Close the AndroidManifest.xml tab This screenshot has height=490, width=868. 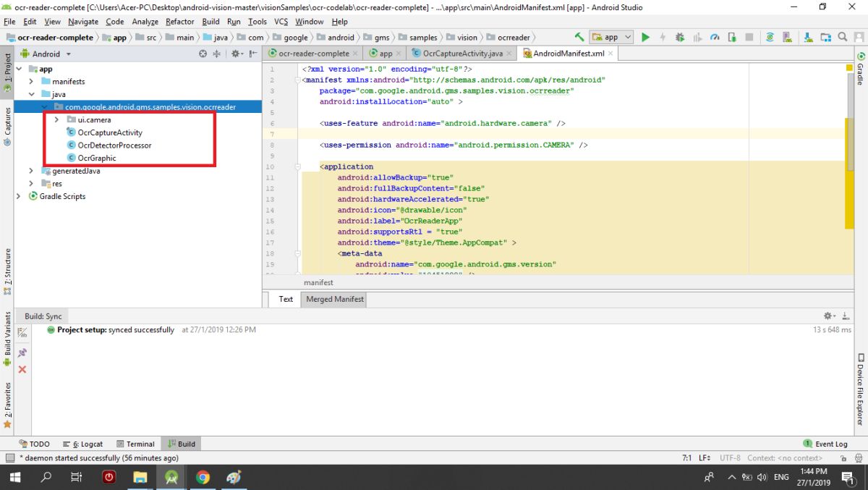pyautogui.click(x=611, y=54)
